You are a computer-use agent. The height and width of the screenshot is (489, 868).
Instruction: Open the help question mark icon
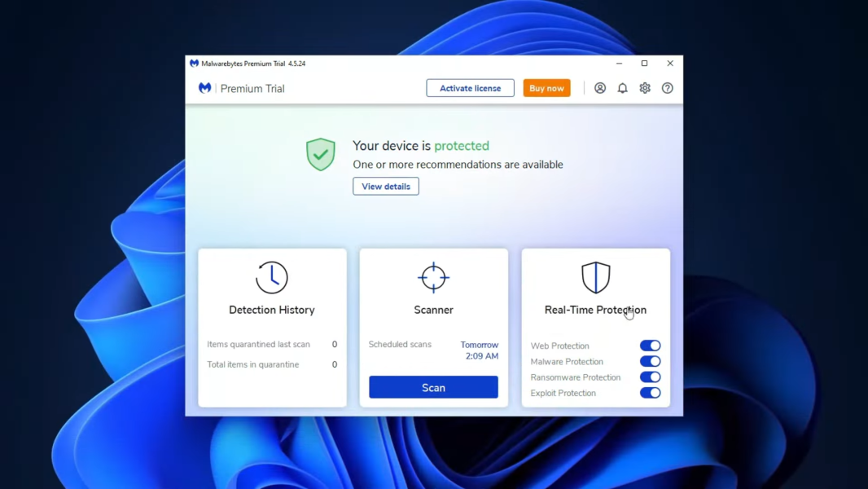668,88
